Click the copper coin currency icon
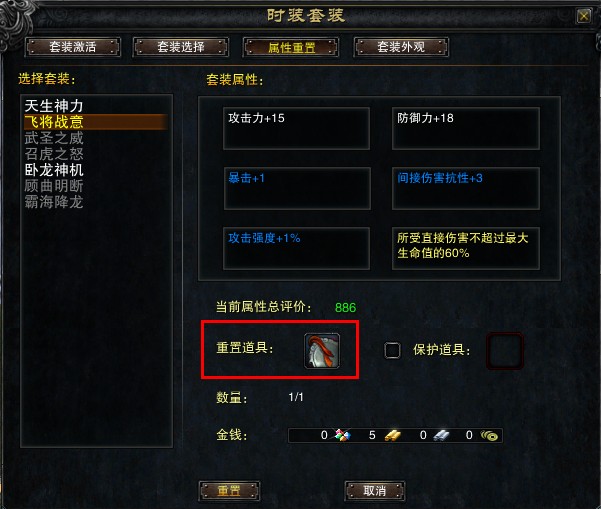 (x=489, y=435)
